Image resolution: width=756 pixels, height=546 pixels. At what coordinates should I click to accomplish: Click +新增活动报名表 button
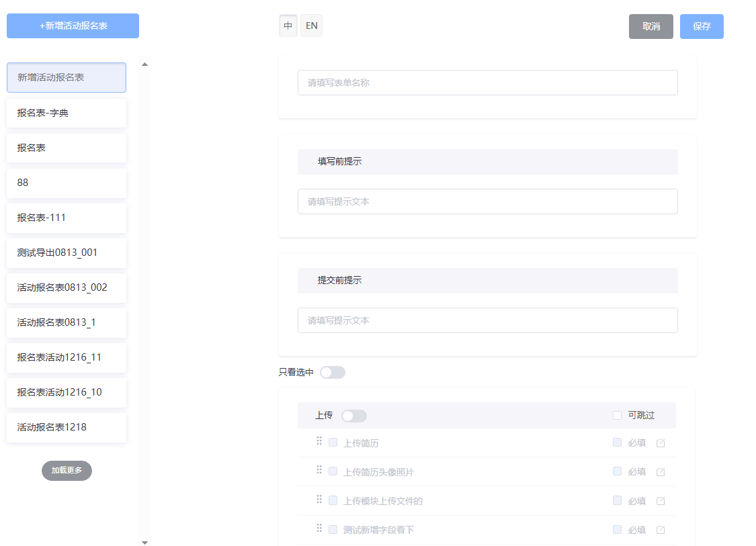pos(73,26)
